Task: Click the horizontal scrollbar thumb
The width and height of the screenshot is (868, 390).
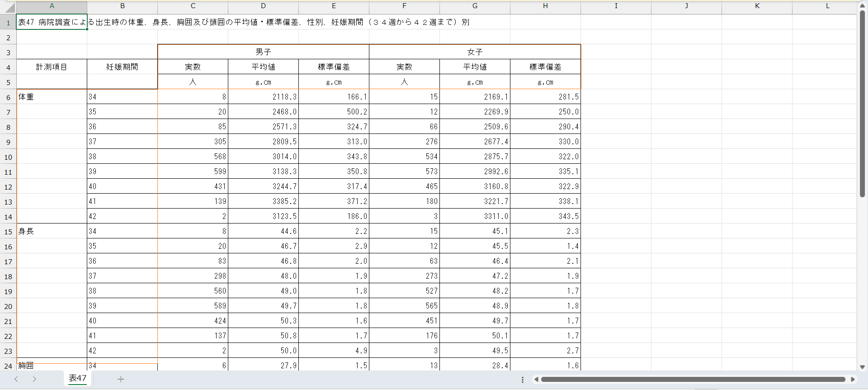Action: pyautogui.click(x=693, y=380)
